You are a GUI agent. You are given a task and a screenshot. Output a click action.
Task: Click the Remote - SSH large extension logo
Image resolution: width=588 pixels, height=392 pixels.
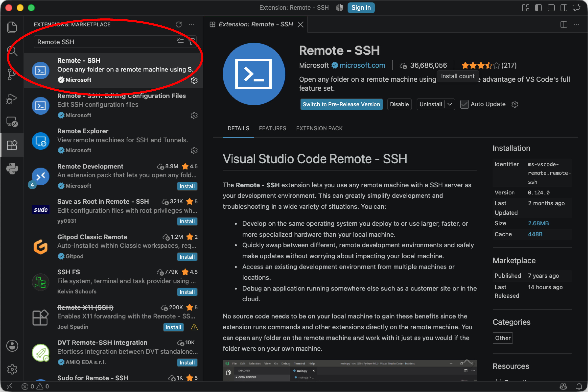pyautogui.click(x=254, y=74)
